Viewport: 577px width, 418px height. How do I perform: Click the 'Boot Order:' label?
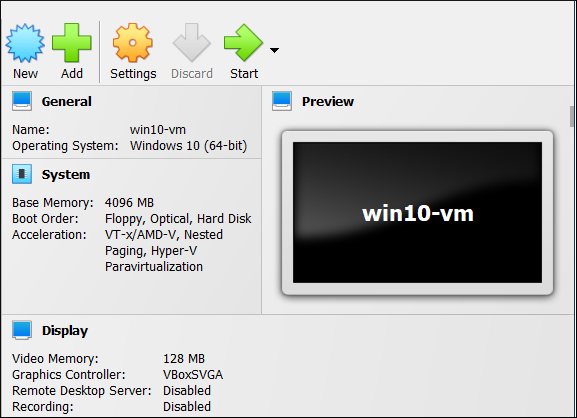45,219
